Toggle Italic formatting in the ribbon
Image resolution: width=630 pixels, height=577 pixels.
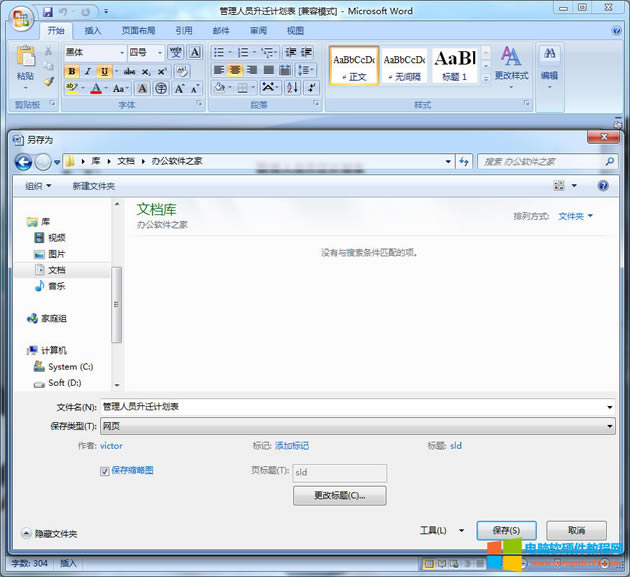[88, 71]
